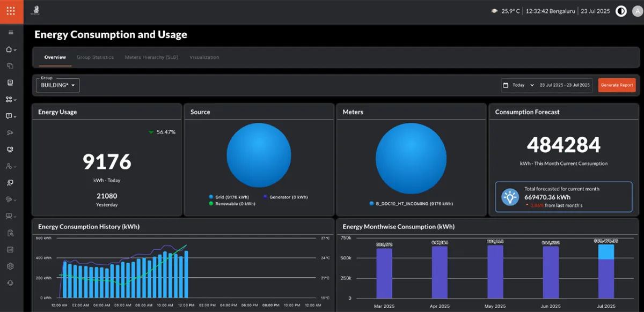Viewport: 644px width, 312px height.
Task: Toggle Generator series in Source legend
Action: click(285, 197)
